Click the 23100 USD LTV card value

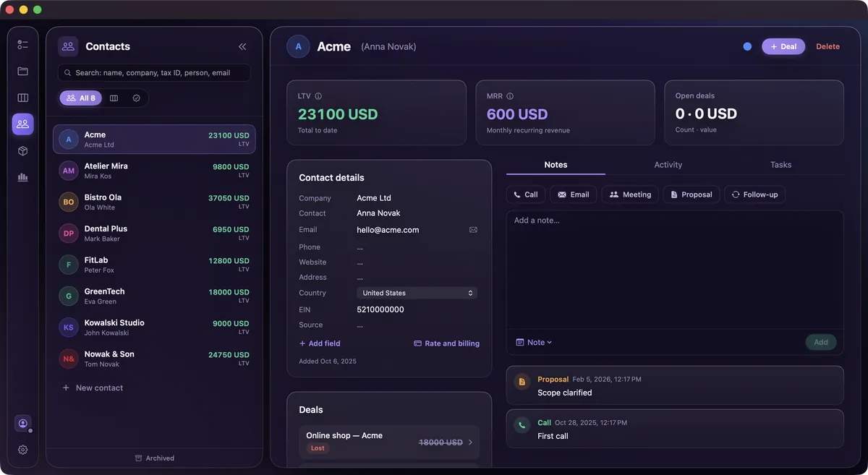338,114
